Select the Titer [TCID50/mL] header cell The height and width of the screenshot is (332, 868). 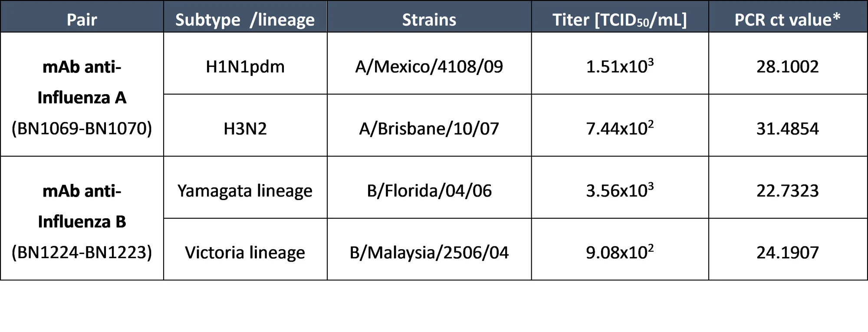pos(620,17)
